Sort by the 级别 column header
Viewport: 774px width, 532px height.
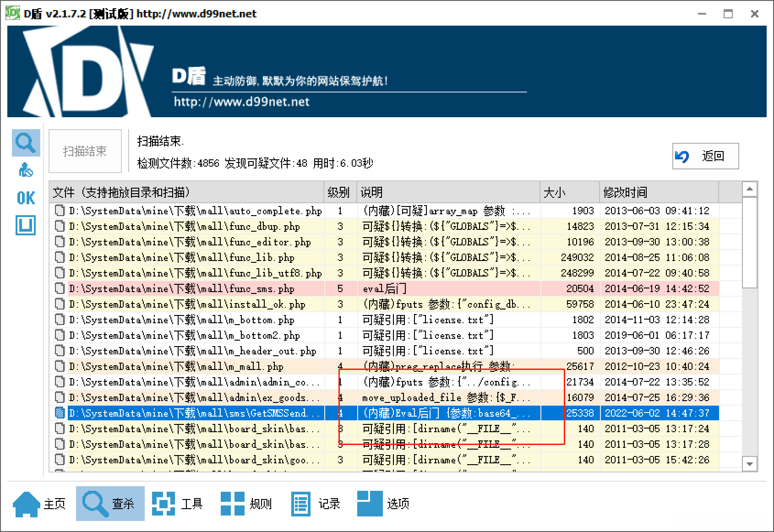point(340,192)
